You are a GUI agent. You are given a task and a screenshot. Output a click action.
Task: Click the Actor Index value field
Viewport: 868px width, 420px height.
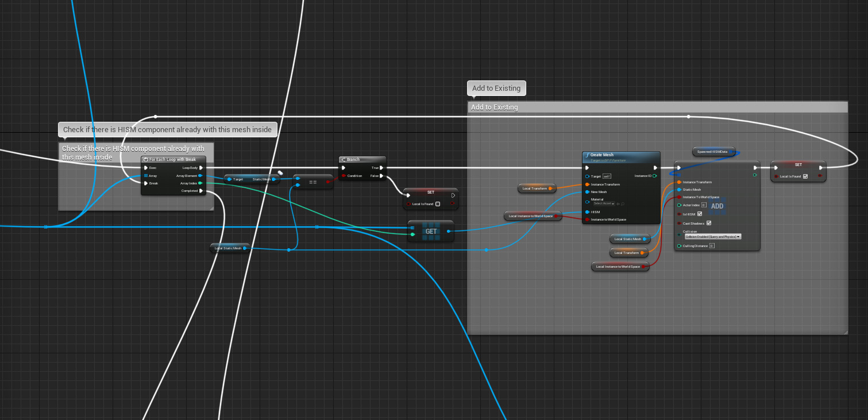(x=703, y=205)
